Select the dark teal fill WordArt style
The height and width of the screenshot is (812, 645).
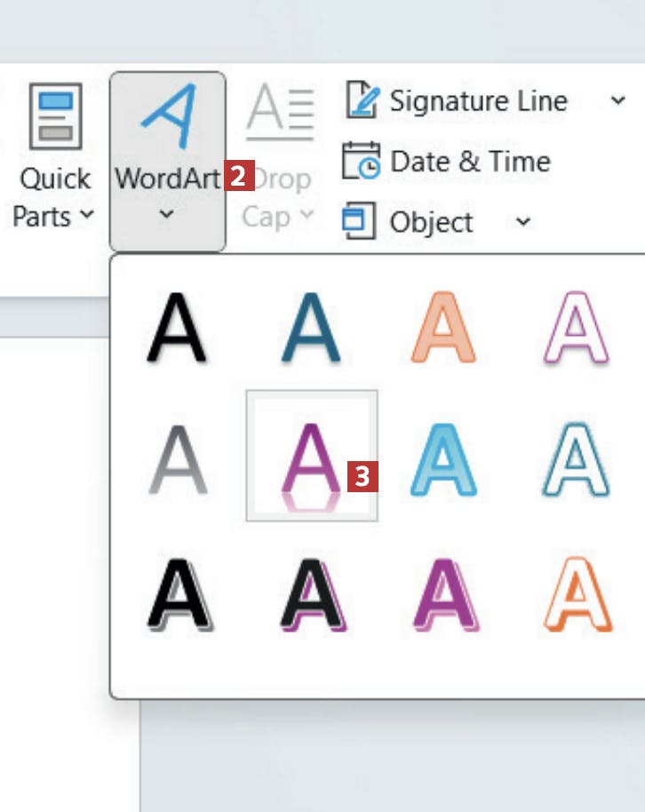coord(310,330)
